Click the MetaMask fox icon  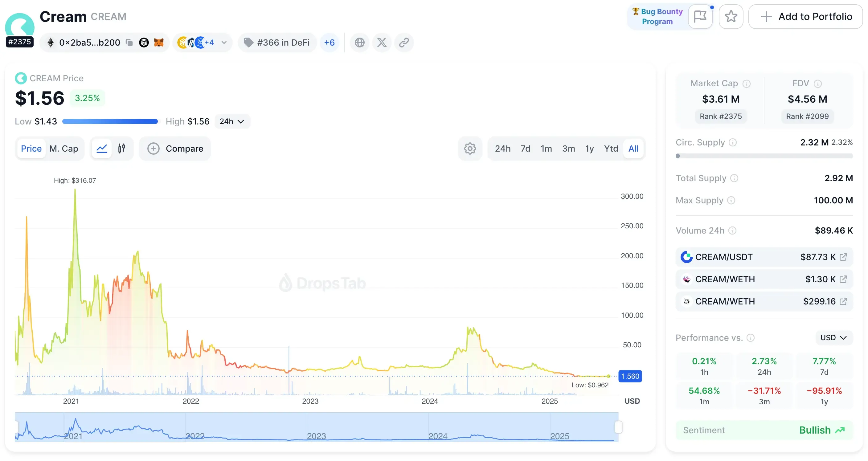coord(159,43)
